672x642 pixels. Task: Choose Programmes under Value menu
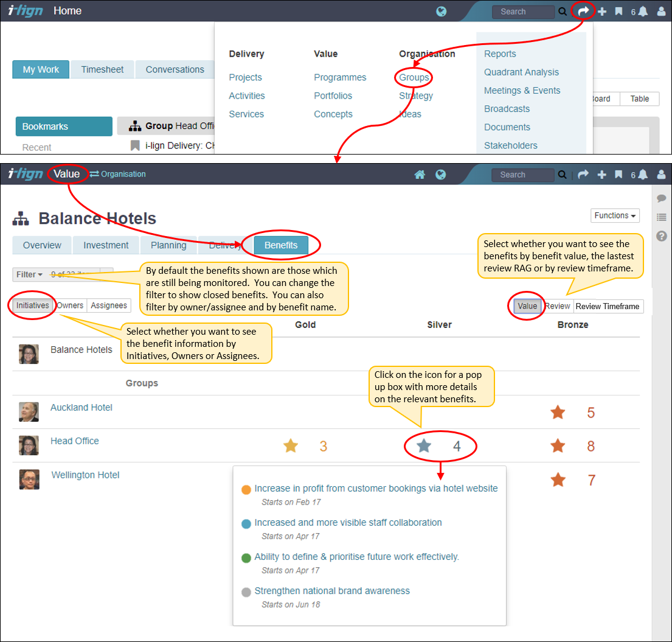click(x=341, y=77)
